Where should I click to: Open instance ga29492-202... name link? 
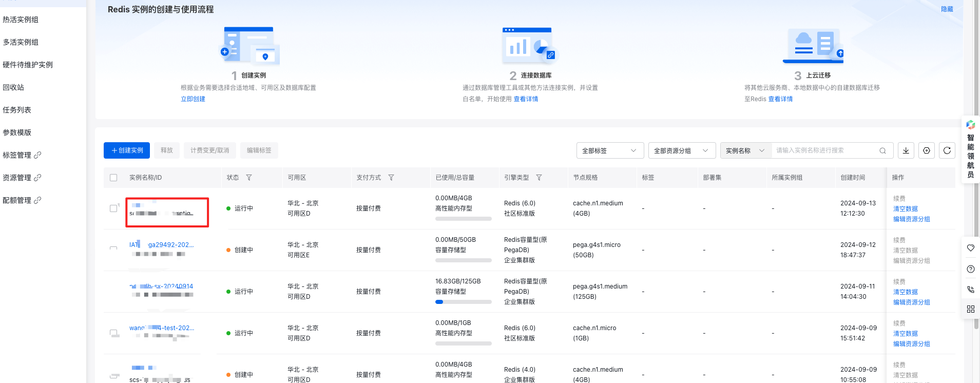pos(162,245)
